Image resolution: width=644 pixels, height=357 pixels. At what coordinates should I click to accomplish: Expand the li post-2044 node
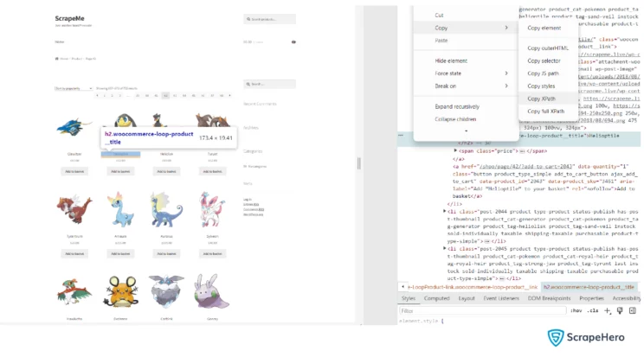click(x=444, y=211)
